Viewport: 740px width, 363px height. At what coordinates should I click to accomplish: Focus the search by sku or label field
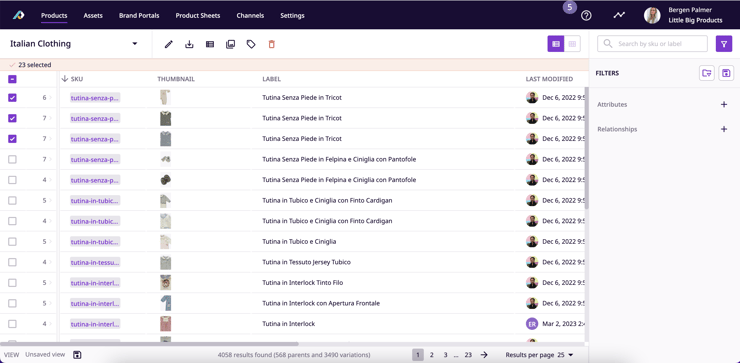(x=652, y=44)
